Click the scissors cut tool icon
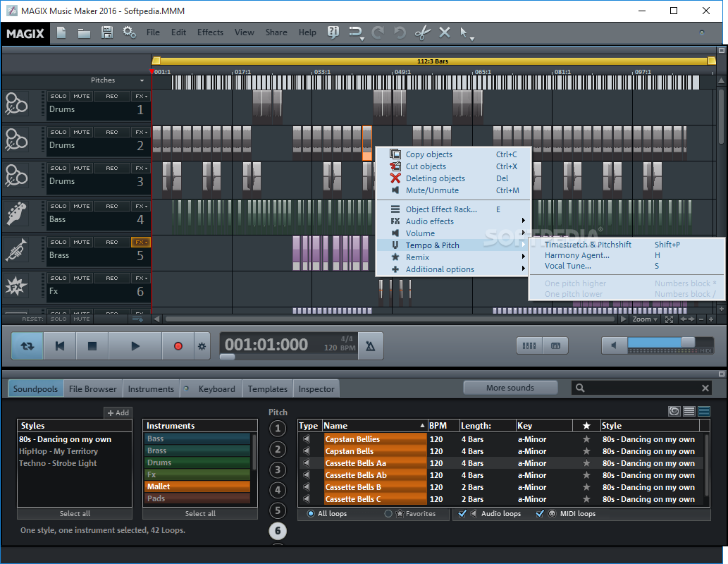 coord(422,32)
